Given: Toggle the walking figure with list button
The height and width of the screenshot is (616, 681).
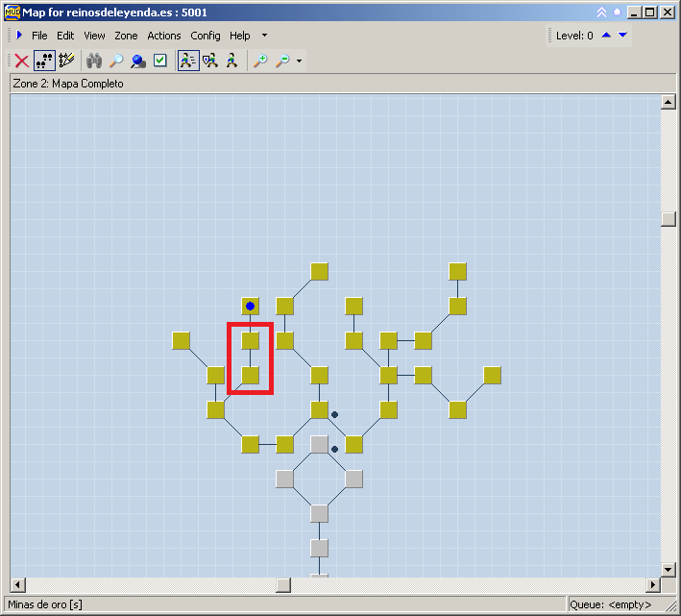Looking at the screenshot, I should (188, 61).
